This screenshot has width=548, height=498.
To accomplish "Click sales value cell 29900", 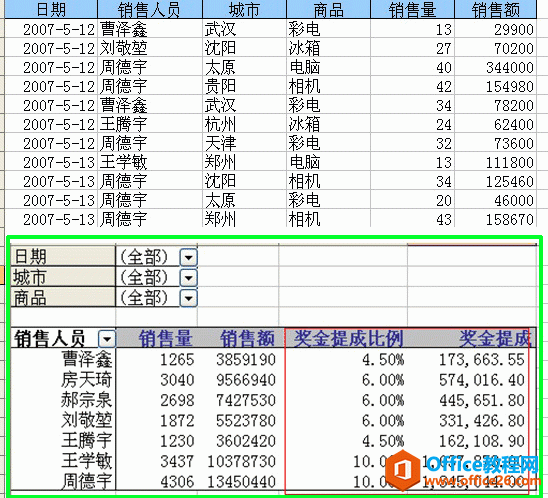I will tap(514, 29).
